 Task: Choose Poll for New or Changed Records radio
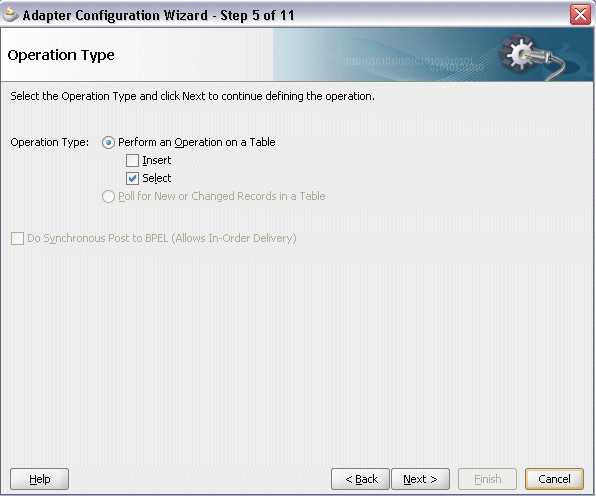[108, 196]
